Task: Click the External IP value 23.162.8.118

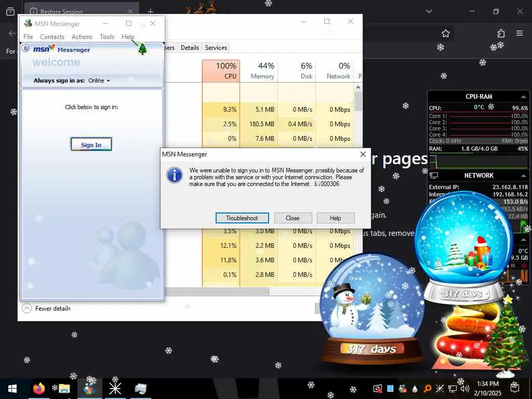Action: pos(510,187)
